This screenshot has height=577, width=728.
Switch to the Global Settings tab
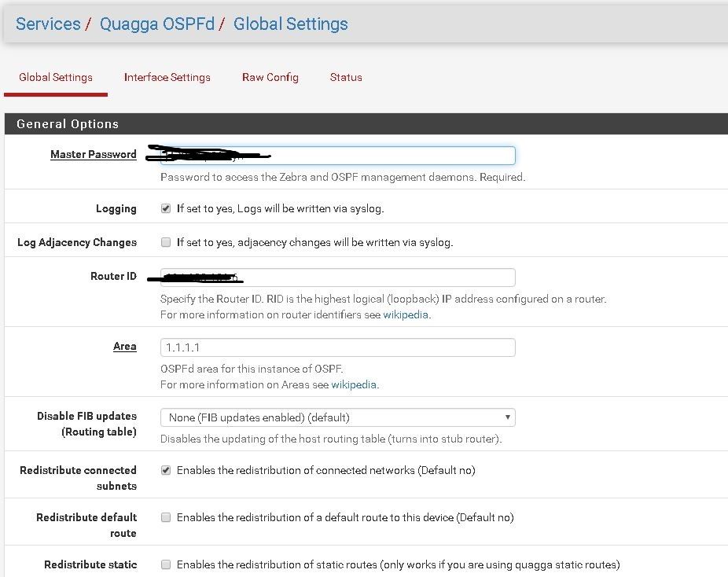point(56,77)
